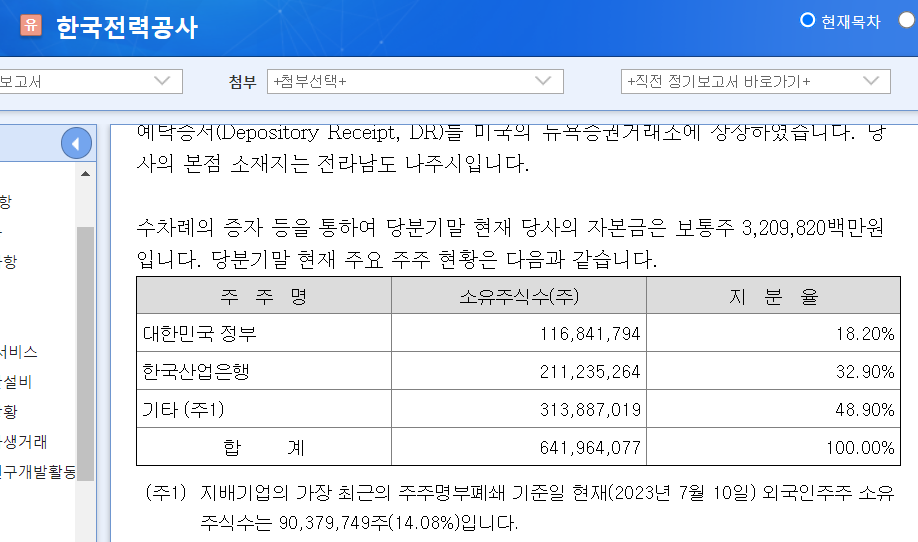Open the 구개발활동 sidebar item
Viewport: 918px width, 542px height.
pos(38,472)
